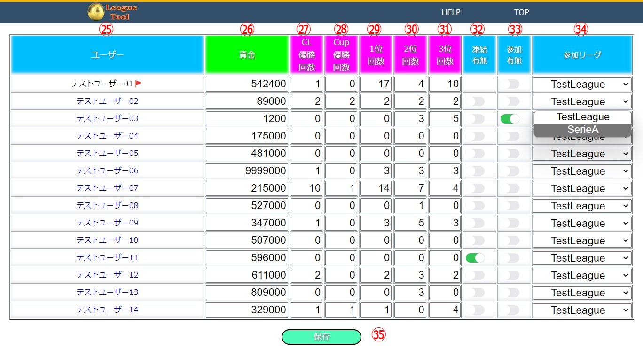Turn off freeze toggle for テストユーザー11

[475, 258]
